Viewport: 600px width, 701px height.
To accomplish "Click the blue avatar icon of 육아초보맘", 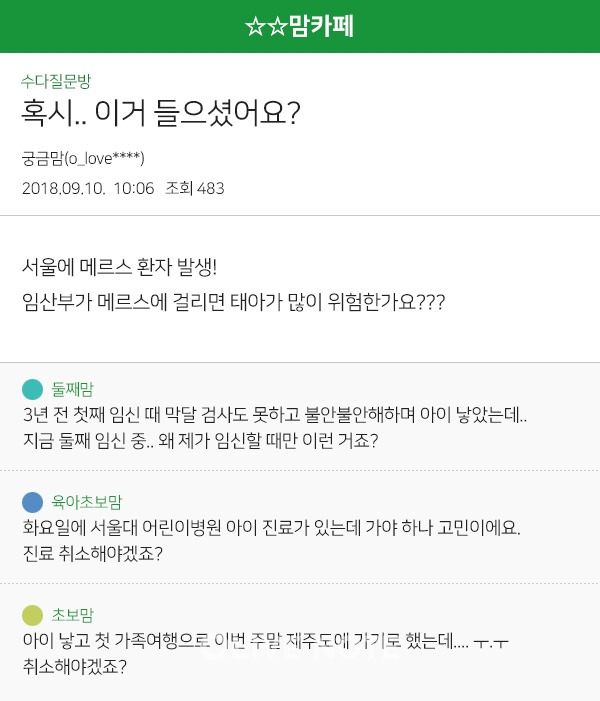I will click(x=33, y=502).
